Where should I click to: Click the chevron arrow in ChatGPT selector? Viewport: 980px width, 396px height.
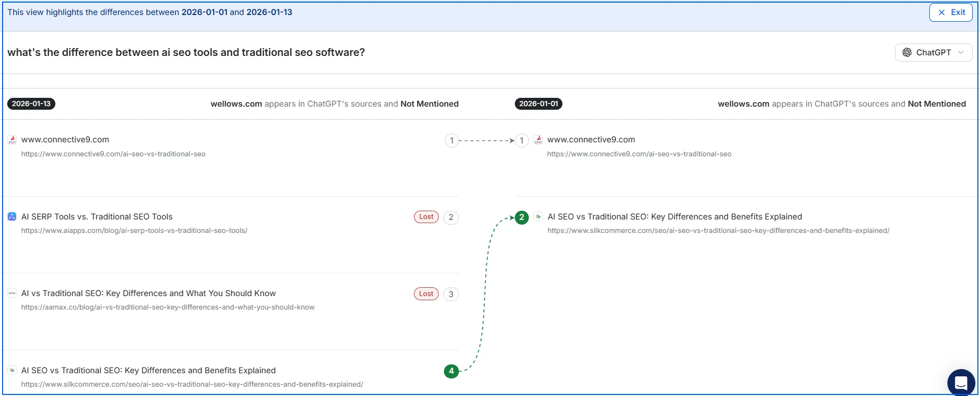point(961,52)
